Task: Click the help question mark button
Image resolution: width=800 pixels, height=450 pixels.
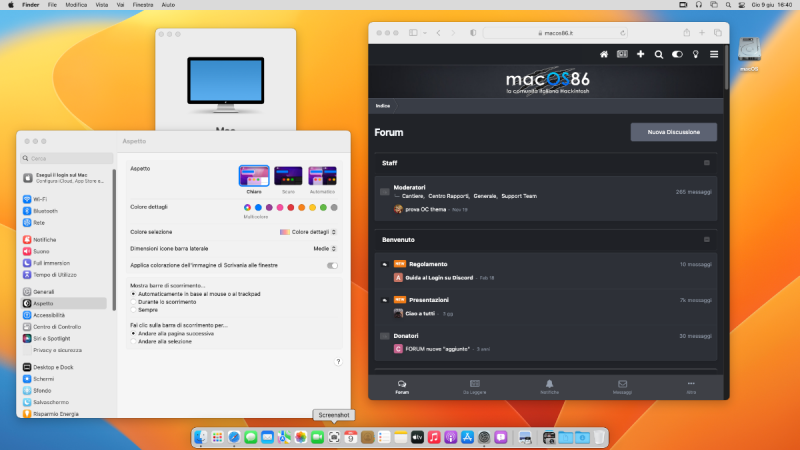Action: 338,362
